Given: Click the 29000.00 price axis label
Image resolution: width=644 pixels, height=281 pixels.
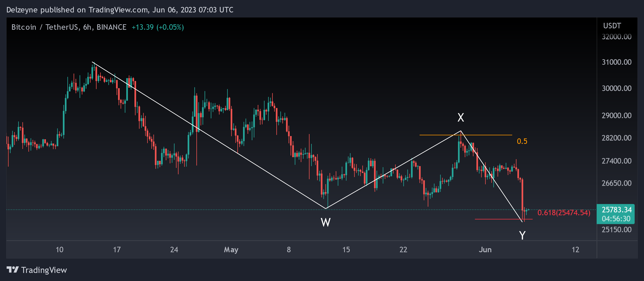Looking at the screenshot, I should (x=616, y=115).
